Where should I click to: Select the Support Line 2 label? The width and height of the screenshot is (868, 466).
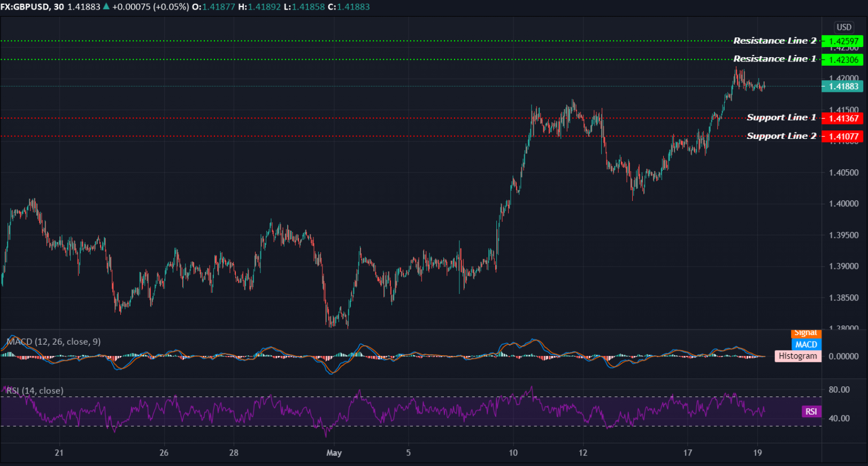pos(781,136)
